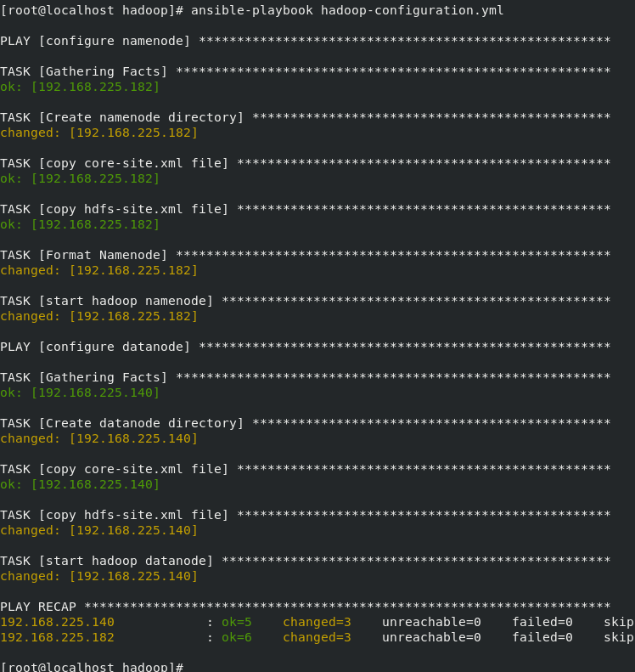Viewport: 635px width, 672px height.
Task: Click the 'TASK [Create namenode directory]' line
Action: tap(121, 117)
